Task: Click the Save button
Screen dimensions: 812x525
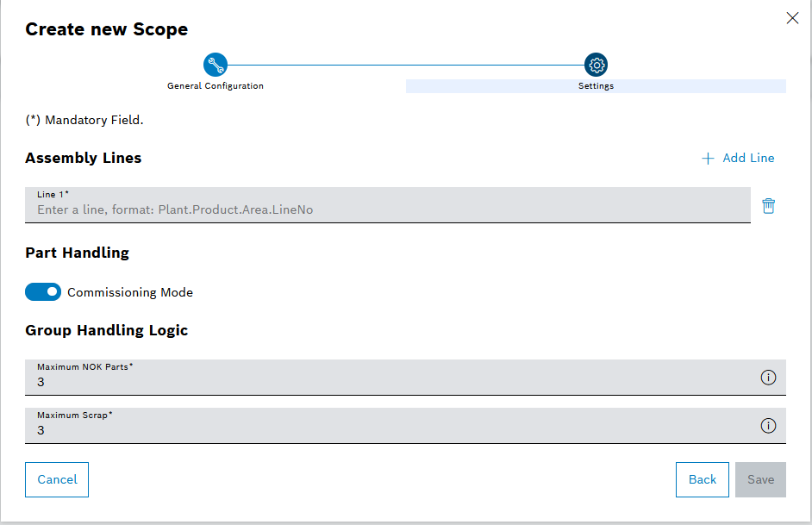Action: point(760,479)
